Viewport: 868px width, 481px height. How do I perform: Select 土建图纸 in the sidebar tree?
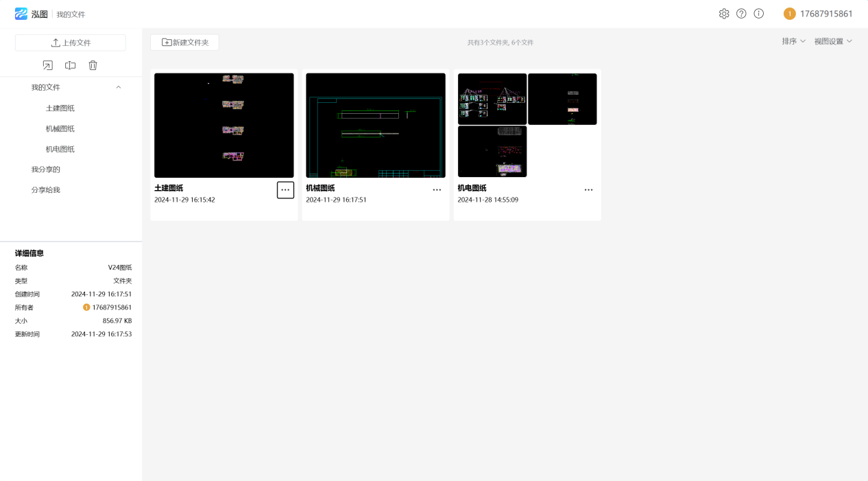tap(60, 108)
